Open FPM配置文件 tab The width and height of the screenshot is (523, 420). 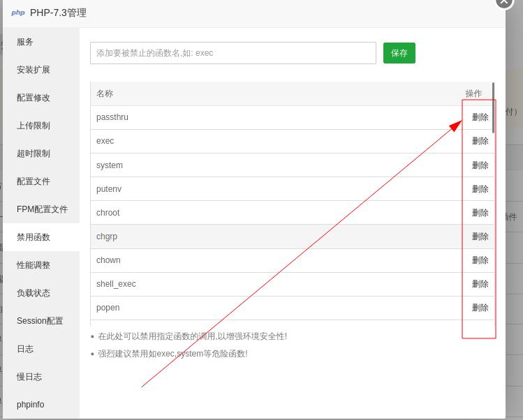(42, 209)
